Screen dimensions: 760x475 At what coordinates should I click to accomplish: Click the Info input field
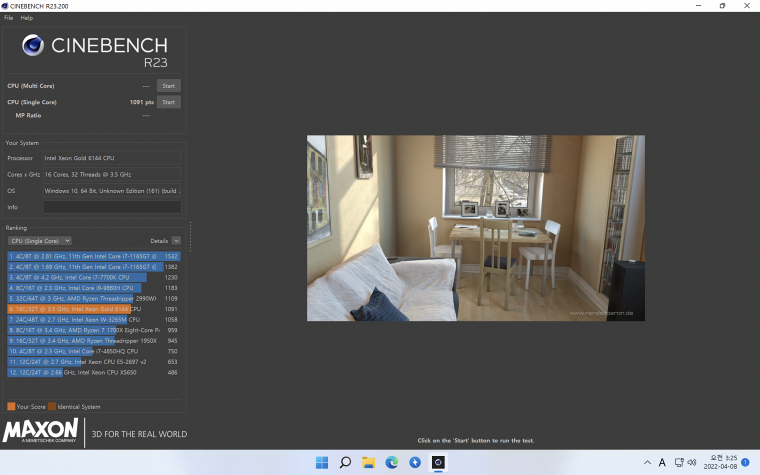112,207
